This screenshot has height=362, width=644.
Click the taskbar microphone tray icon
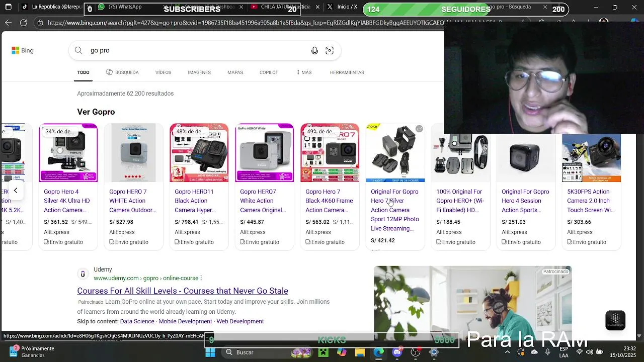coord(548,352)
